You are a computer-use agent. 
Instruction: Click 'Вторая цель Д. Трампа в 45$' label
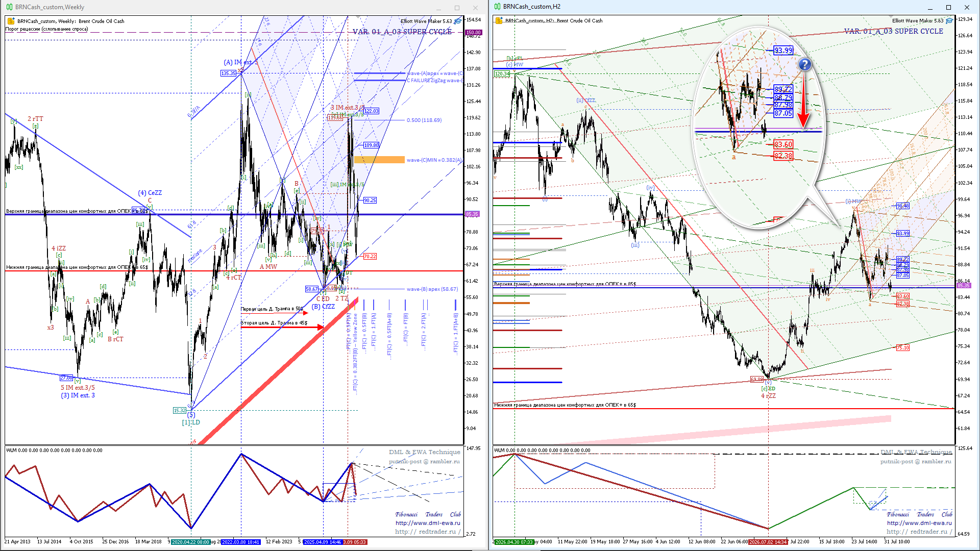click(x=274, y=323)
